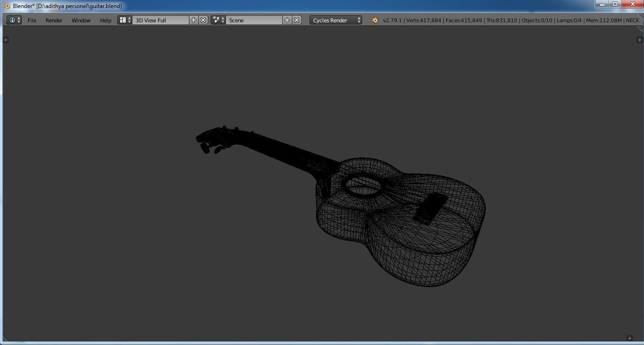
Task: Close the Blender window
Action: (x=633, y=4)
